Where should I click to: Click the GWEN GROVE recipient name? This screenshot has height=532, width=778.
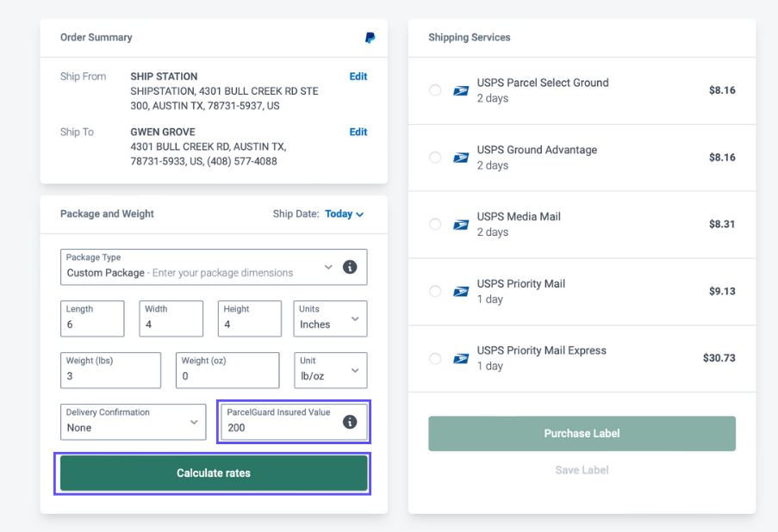click(163, 132)
